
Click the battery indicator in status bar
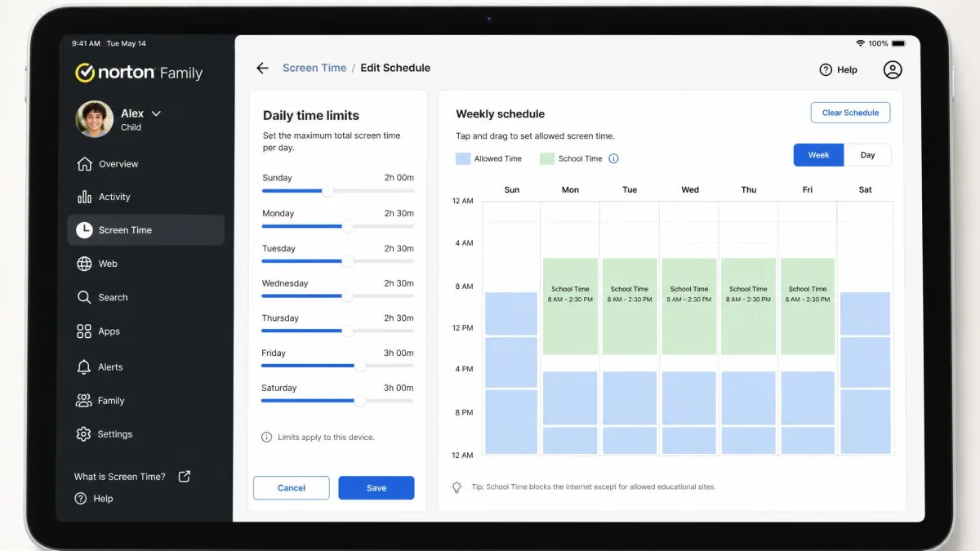tap(899, 43)
